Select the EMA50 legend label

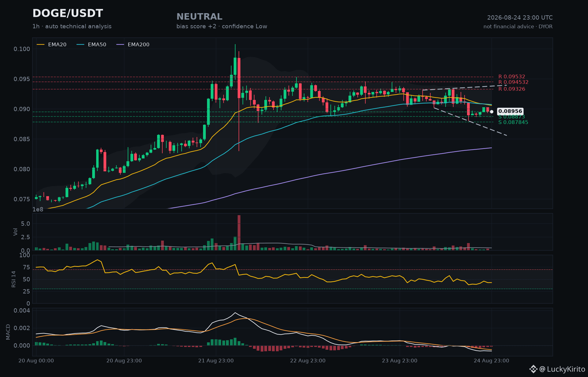point(97,45)
